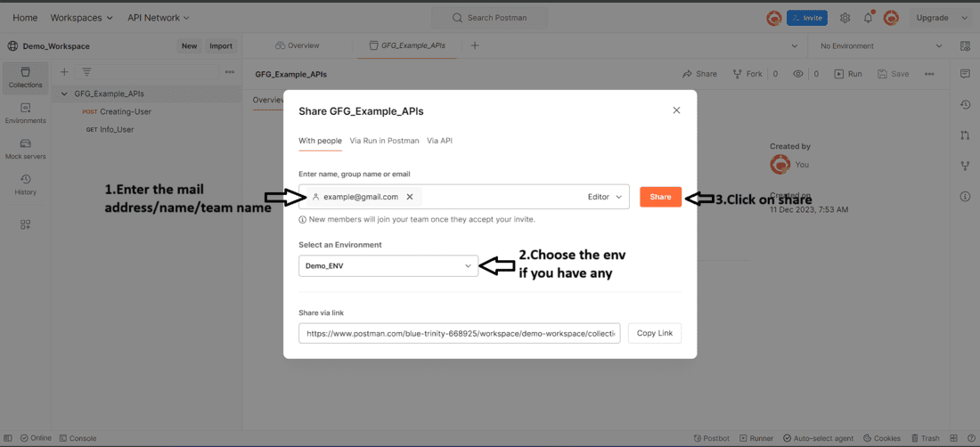Viewport: 980px width, 447px height.
Task: Toggle the sidebar icon in status bar
Action: click(8, 438)
